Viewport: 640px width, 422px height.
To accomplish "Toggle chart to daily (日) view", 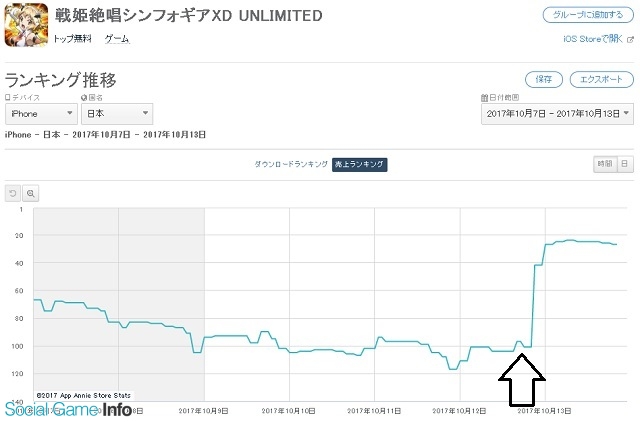I will [625, 164].
